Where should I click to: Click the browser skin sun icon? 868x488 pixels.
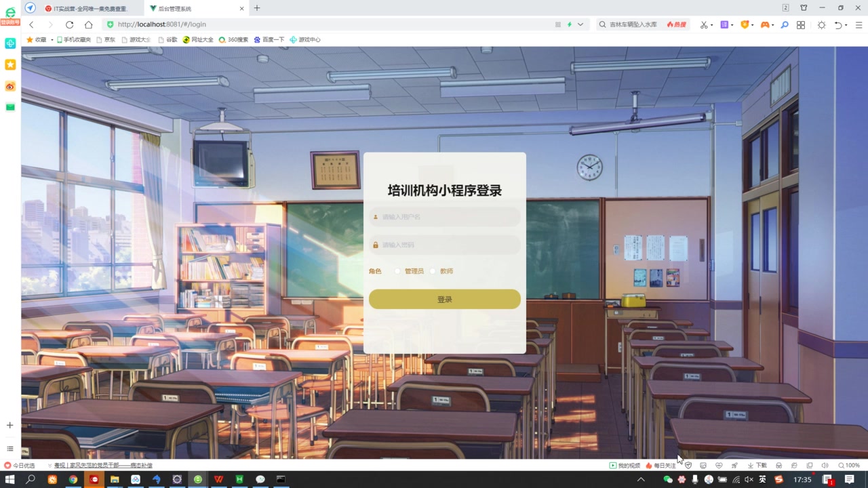pos(821,24)
